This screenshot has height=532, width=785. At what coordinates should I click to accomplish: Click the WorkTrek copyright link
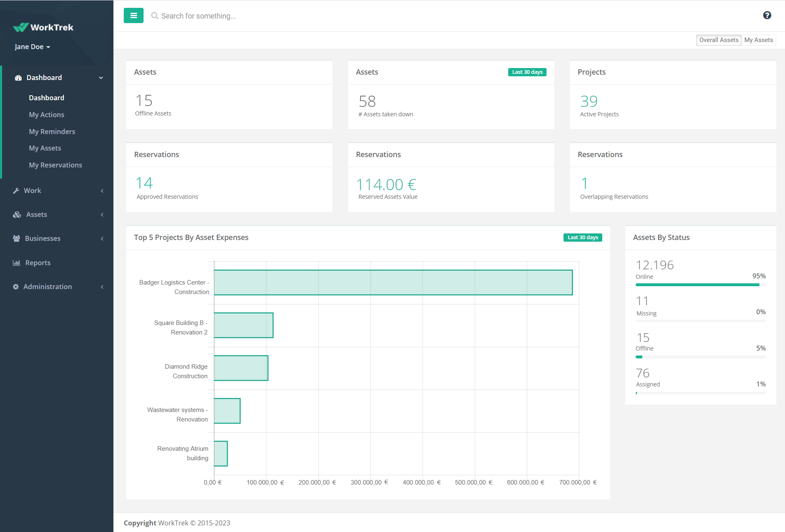click(x=173, y=523)
